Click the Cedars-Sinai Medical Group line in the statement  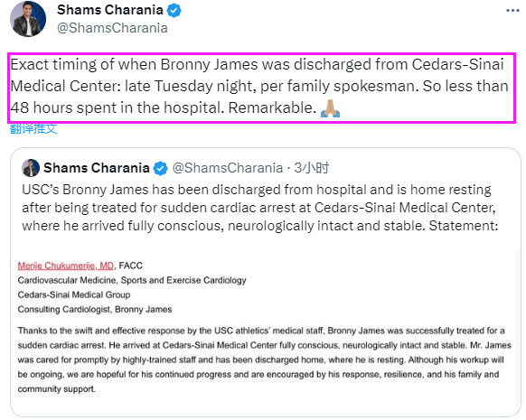[x=74, y=295]
